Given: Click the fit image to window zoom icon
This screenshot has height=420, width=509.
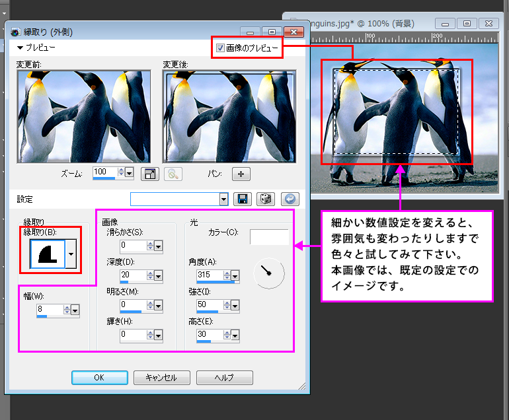Looking at the screenshot, I should [x=150, y=174].
